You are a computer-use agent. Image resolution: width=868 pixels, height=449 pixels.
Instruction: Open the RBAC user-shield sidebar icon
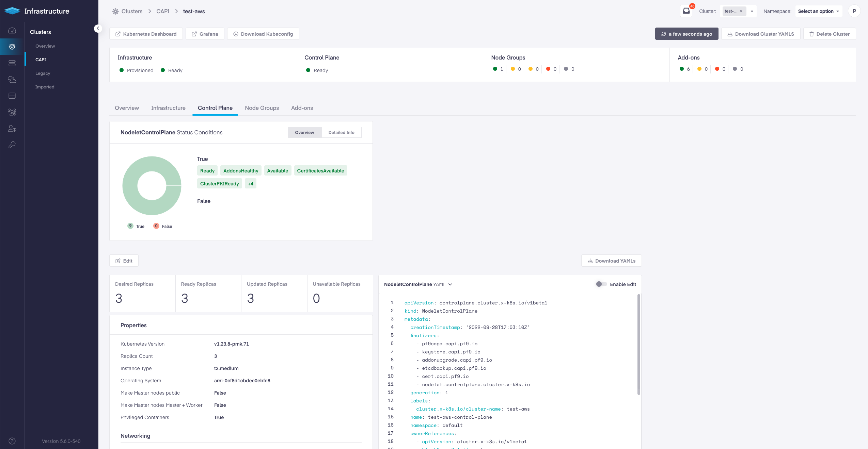[x=12, y=128]
